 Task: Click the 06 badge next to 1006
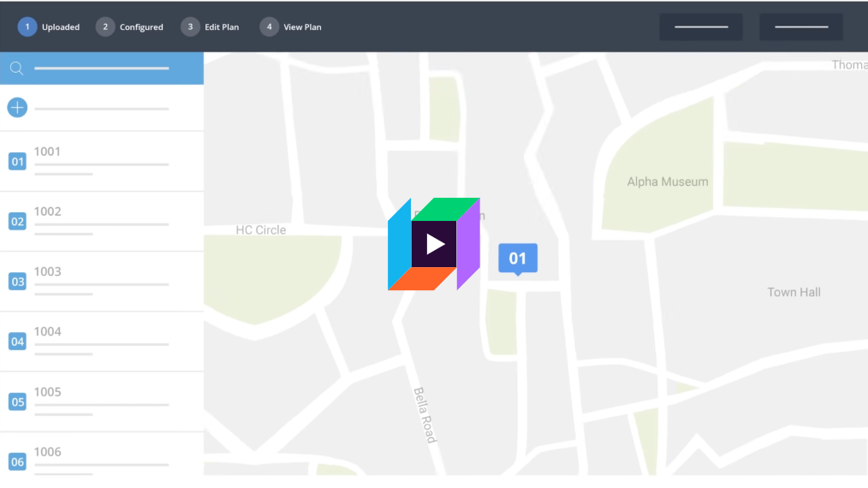tap(17, 461)
